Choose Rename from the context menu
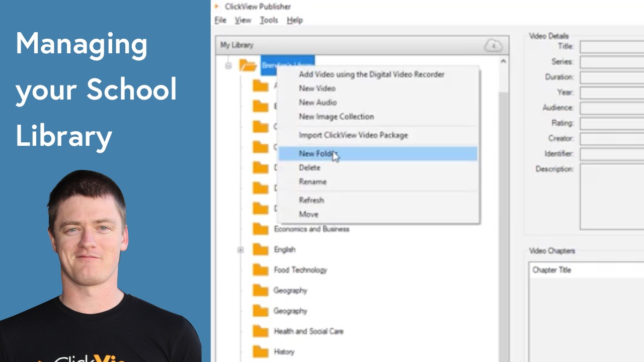This screenshot has width=644, height=362. (378, 182)
